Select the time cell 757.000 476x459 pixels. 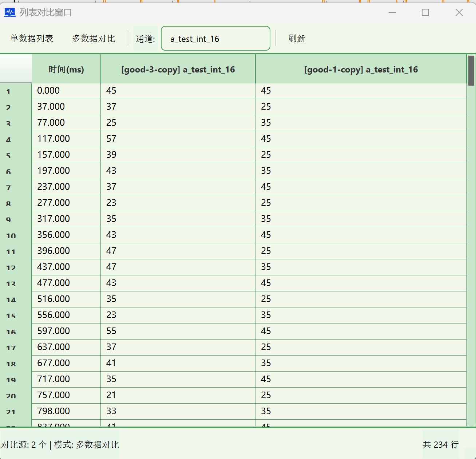(x=66, y=395)
